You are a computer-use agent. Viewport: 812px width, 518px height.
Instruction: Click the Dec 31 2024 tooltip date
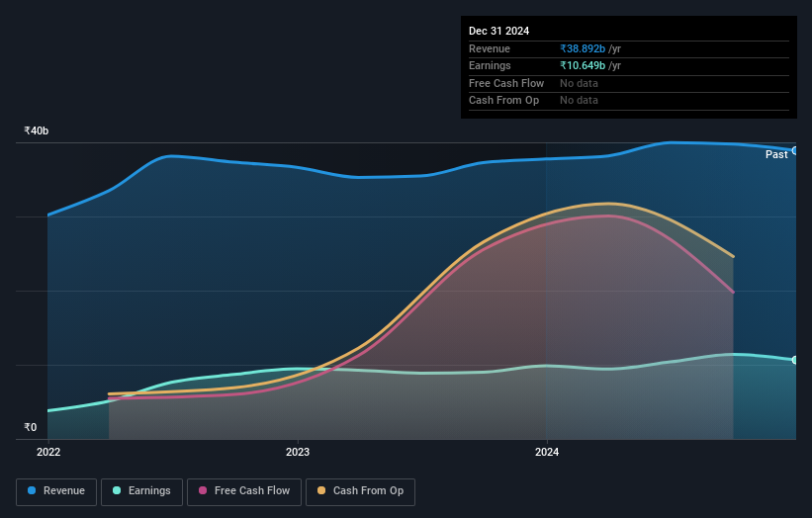(498, 31)
